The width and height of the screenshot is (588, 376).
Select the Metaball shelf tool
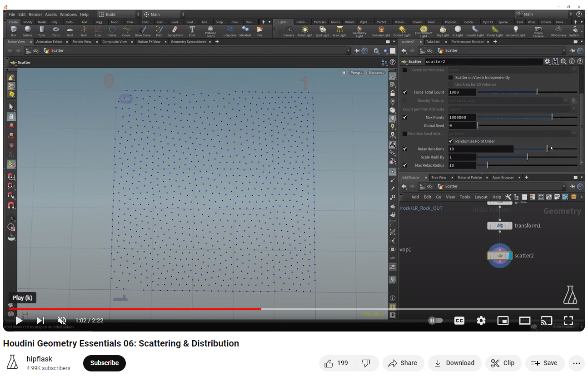pos(245,31)
